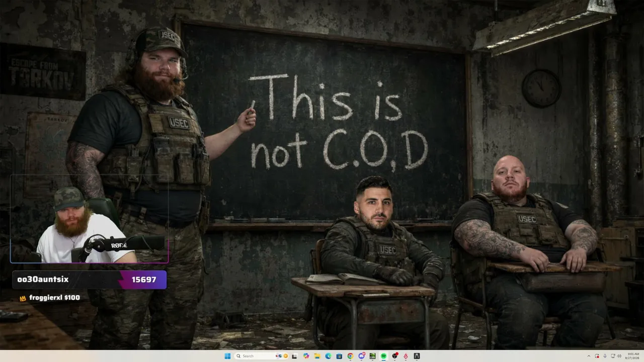644x362 pixels.
Task: Open File Explorer from the taskbar
Action: [x=317, y=356]
